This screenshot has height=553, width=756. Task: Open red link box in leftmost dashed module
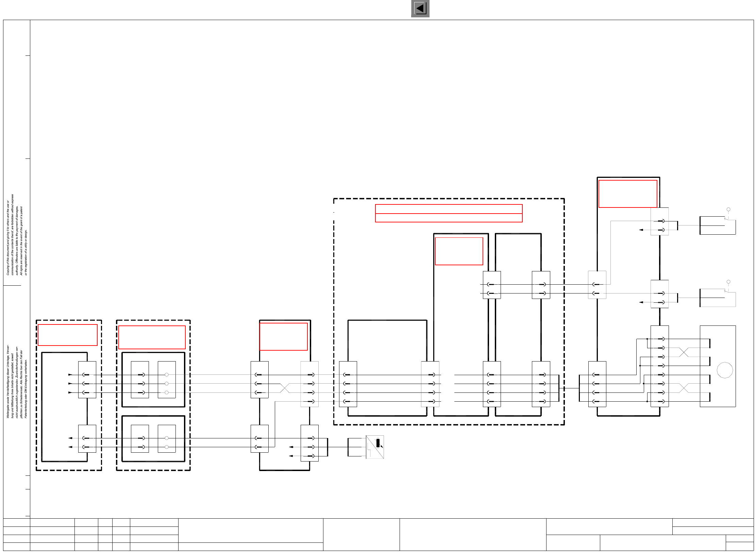point(67,335)
